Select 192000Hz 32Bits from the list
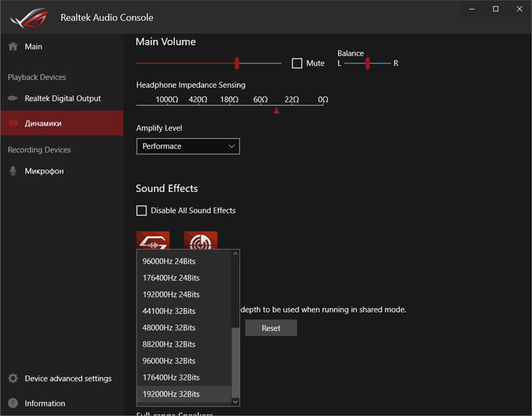Image resolution: width=532 pixels, height=416 pixels. click(x=171, y=395)
